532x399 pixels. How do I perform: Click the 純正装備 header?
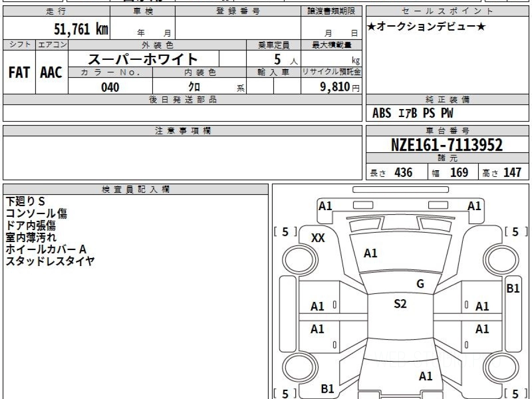point(448,100)
